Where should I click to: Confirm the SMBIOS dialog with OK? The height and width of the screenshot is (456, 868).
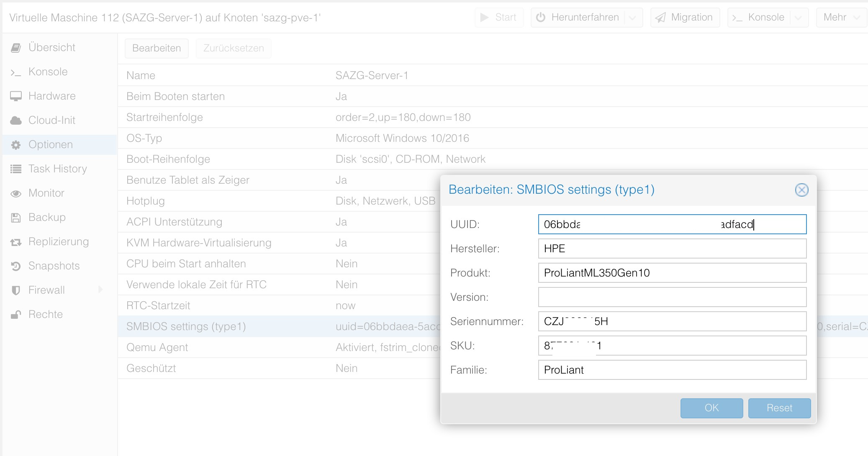pos(711,408)
